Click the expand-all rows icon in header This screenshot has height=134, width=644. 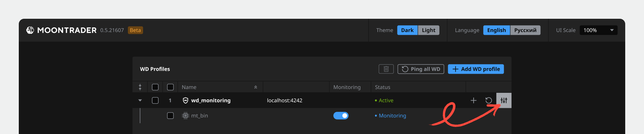click(140, 87)
